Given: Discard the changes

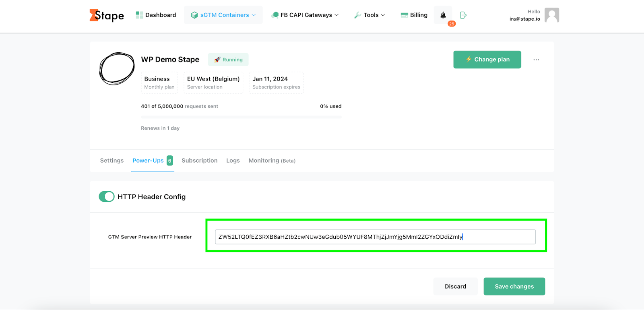Looking at the screenshot, I should pos(455,286).
